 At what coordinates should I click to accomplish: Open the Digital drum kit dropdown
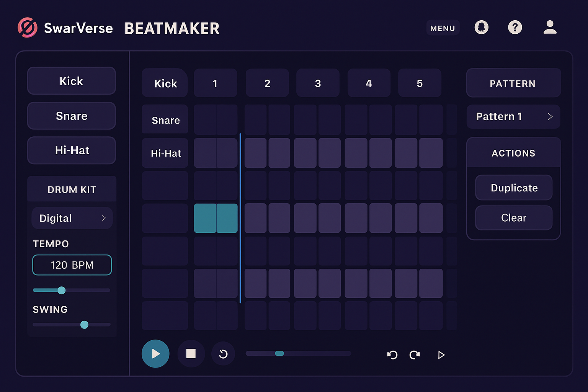(72, 218)
